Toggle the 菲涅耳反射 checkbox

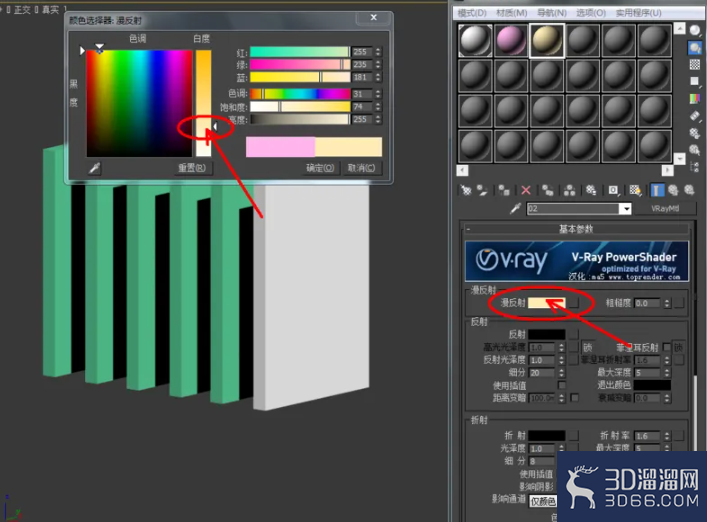point(667,347)
